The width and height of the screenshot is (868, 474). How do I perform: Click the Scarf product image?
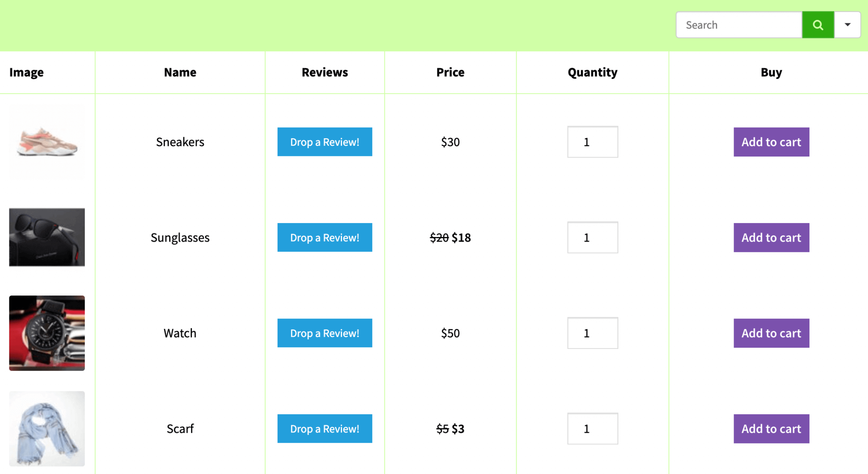pos(47,429)
